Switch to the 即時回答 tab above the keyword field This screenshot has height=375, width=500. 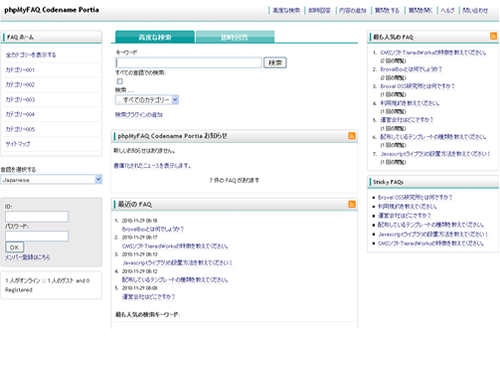(235, 37)
